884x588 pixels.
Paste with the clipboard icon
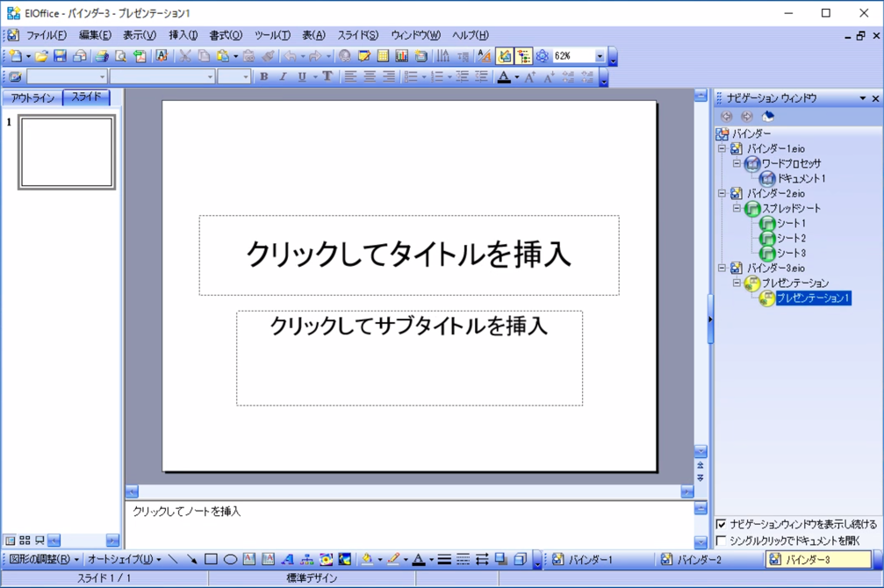[x=223, y=56]
